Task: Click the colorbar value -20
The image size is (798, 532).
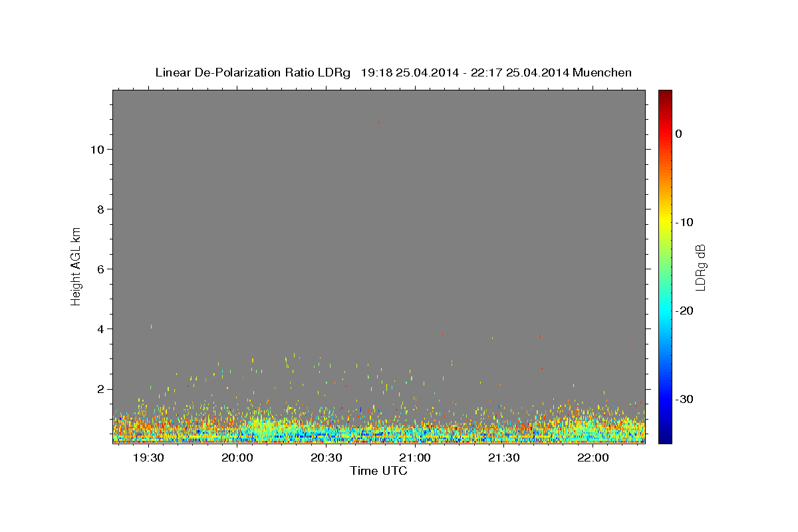Action: tap(685, 311)
